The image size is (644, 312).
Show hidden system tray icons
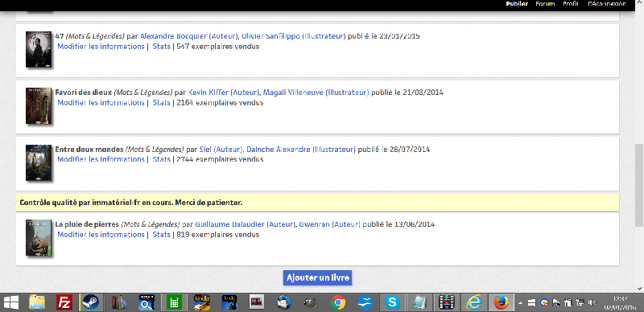[x=520, y=302]
